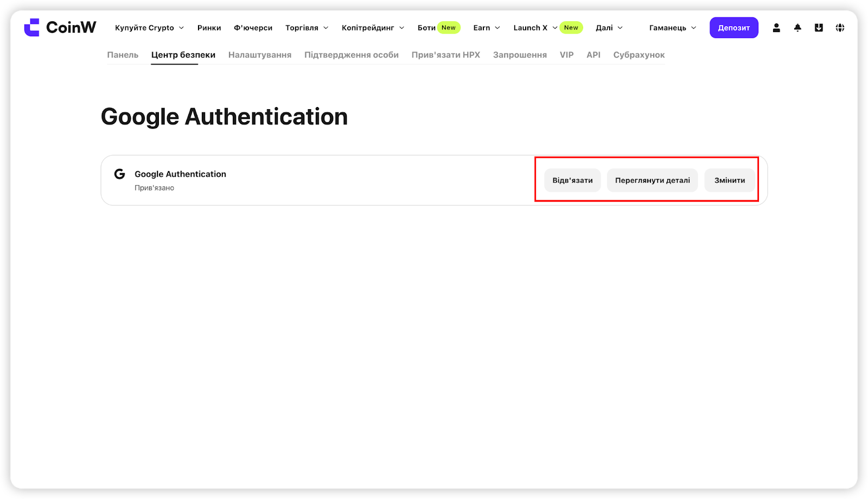The image size is (868, 499).
Task: Expand the Гаманець dropdown menu
Action: click(x=673, y=28)
